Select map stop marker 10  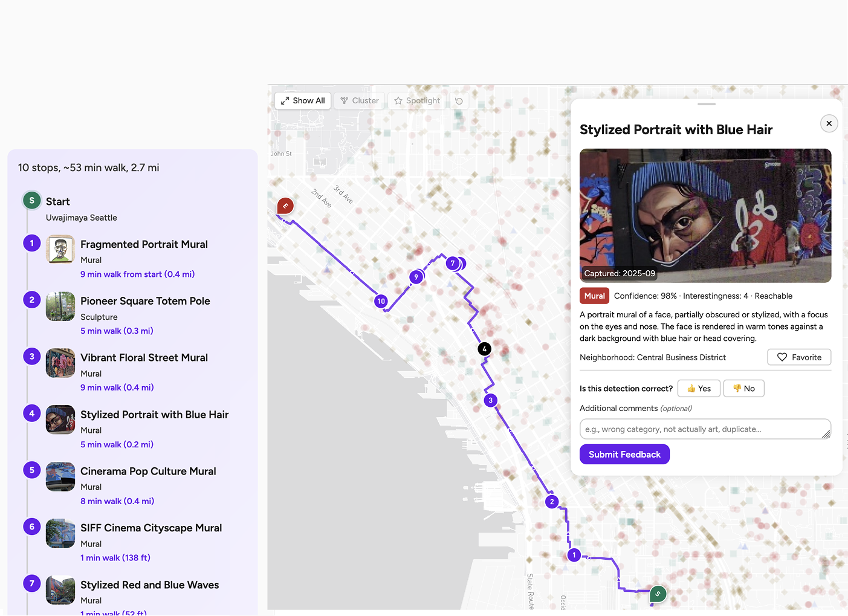[381, 301]
